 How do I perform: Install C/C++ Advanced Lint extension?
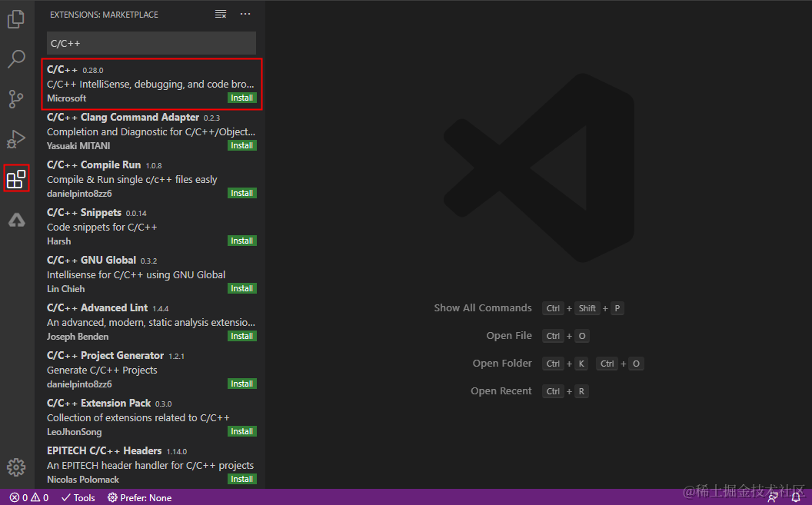coord(242,336)
